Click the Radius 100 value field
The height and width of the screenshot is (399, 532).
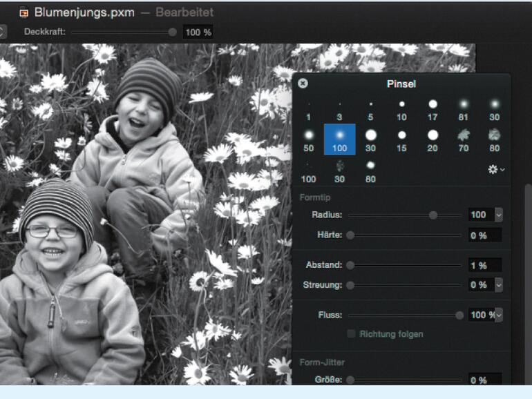point(482,215)
